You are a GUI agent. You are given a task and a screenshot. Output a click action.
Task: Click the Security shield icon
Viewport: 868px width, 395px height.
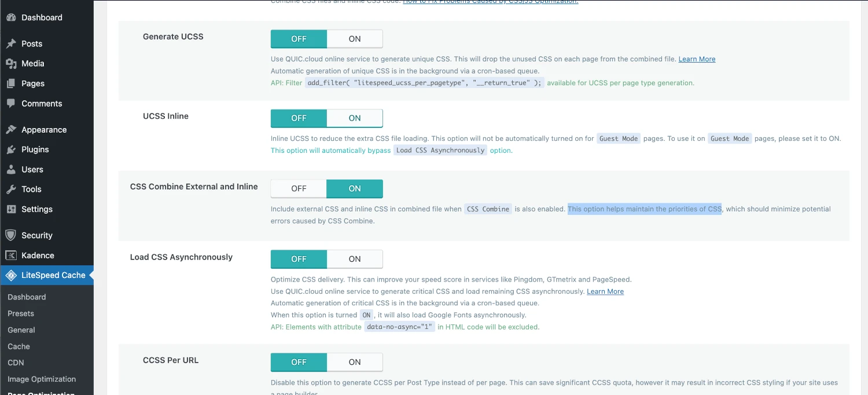tap(11, 235)
